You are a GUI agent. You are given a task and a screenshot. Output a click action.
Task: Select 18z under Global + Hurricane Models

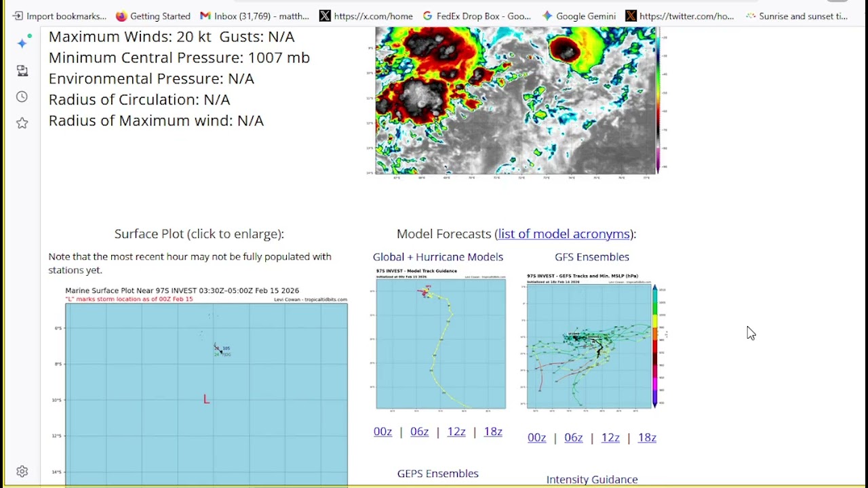[x=493, y=432]
